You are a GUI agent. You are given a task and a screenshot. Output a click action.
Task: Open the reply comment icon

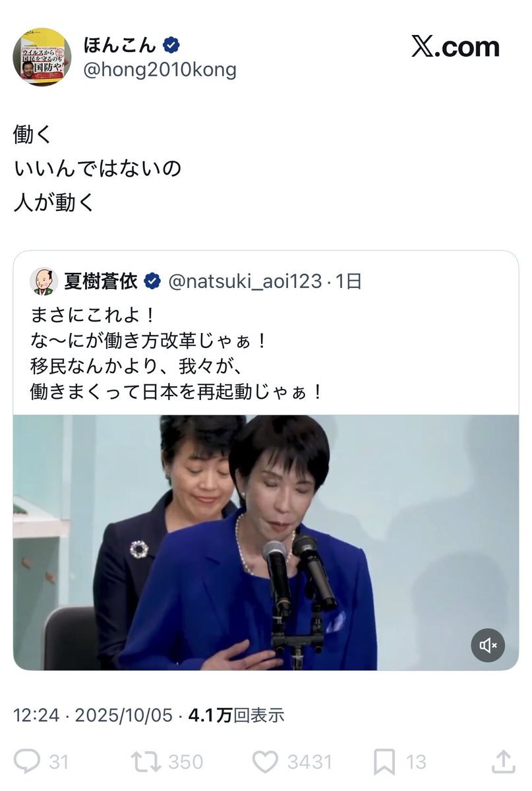tap(27, 762)
